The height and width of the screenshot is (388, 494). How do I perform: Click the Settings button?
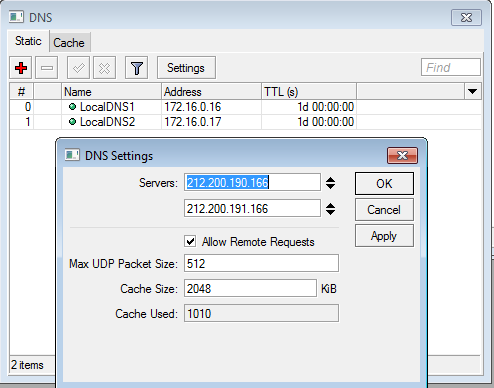coord(186,68)
